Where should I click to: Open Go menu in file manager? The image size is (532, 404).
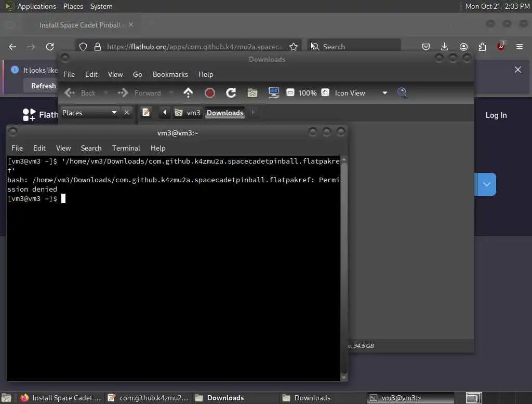coord(137,74)
